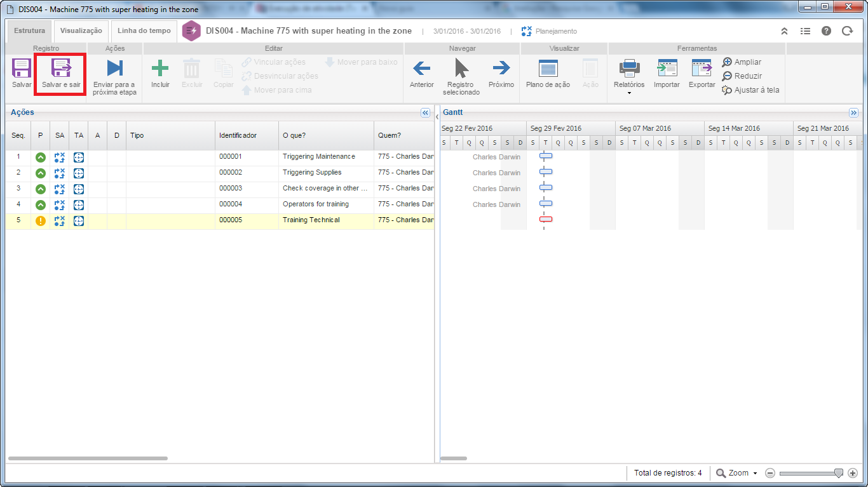Screen dimensions: 868x487
Task: Click the orange warning icon in row 5
Action: (x=41, y=220)
